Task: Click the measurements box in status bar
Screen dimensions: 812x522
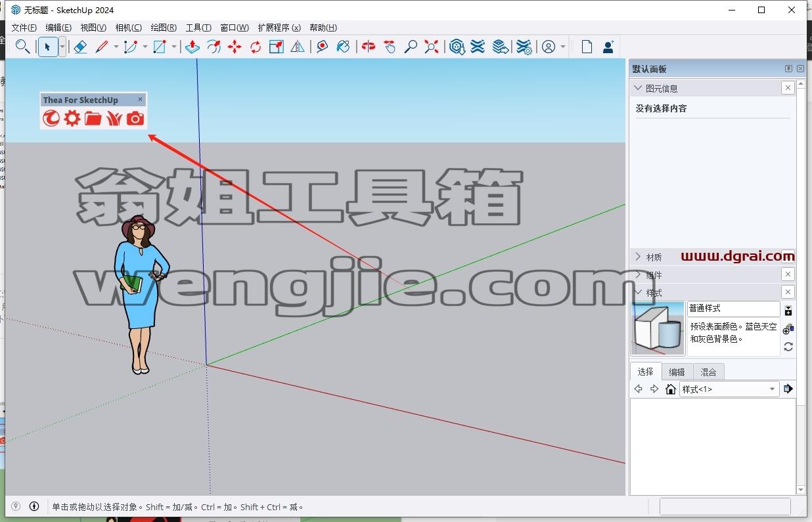Action: (x=725, y=506)
